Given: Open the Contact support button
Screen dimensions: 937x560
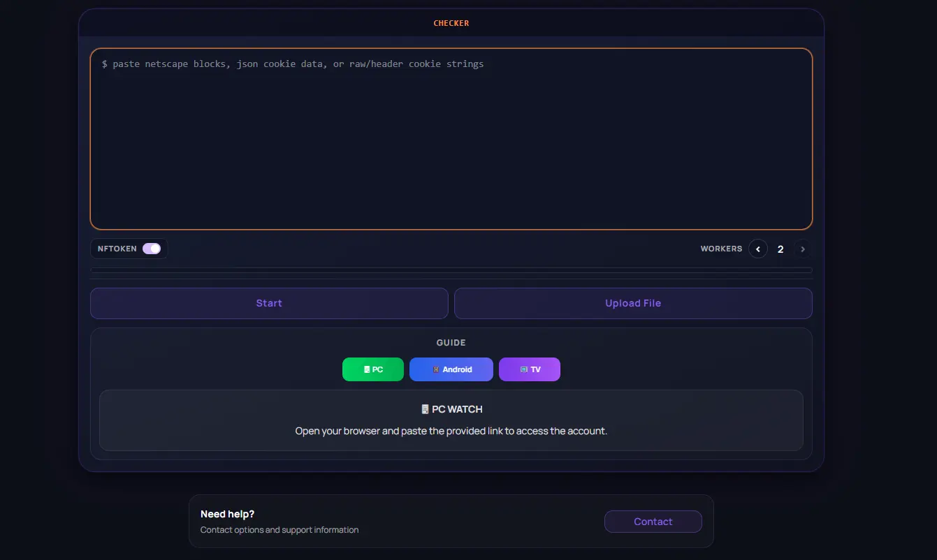Looking at the screenshot, I should pos(653,522).
